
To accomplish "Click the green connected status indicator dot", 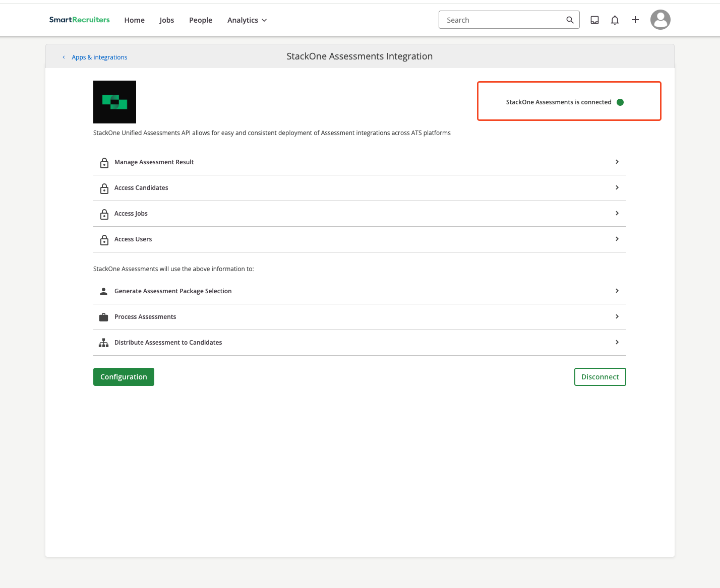I will (620, 102).
